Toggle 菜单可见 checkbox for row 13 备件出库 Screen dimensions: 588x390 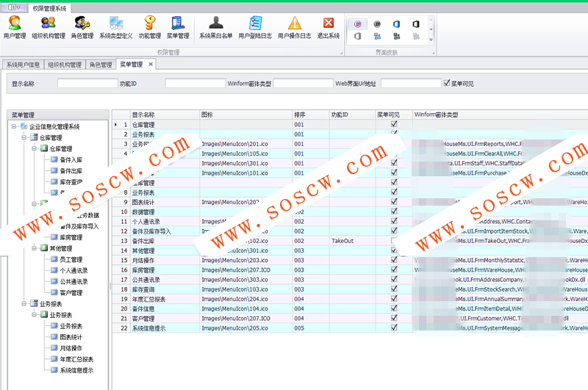394,240
